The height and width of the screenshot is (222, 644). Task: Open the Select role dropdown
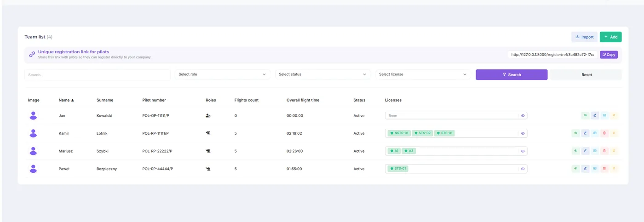click(x=223, y=74)
